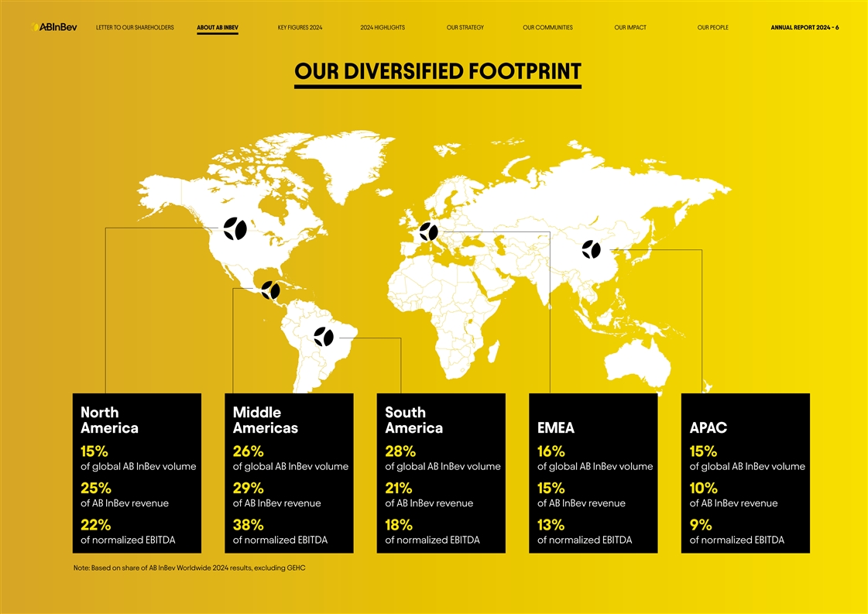Open Our Strategy section
The image size is (868, 614).
[x=465, y=27]
